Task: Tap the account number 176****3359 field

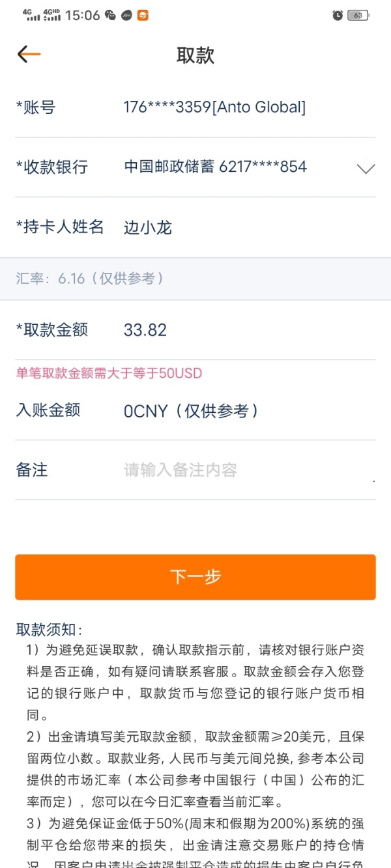Action: tap(214, 107)
